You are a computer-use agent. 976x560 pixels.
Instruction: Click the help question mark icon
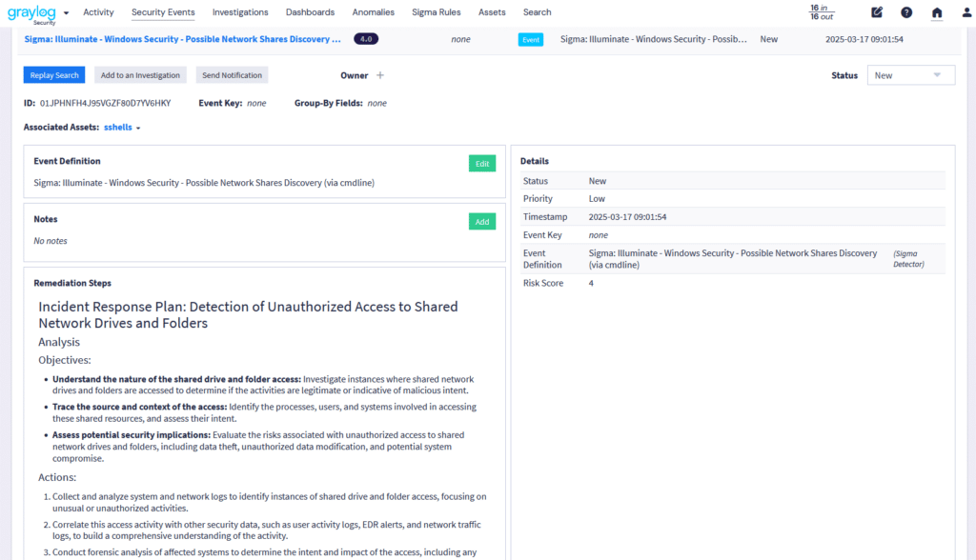[x=906, y=12]
